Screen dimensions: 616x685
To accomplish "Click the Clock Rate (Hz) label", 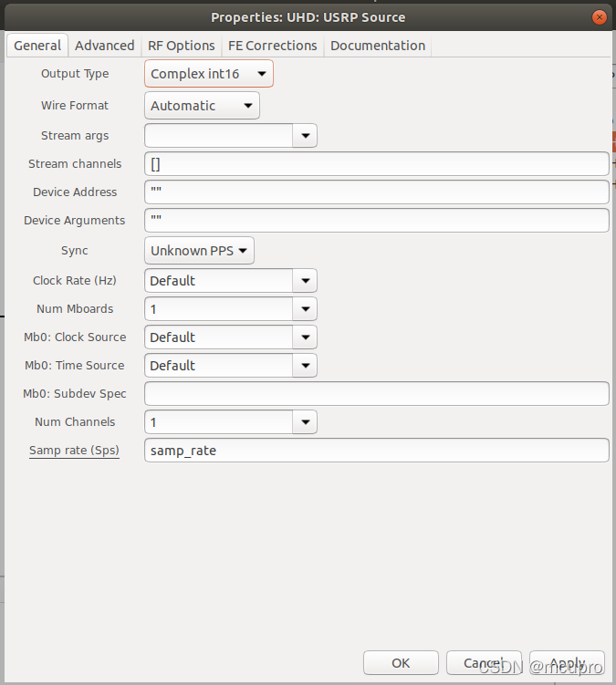I will point(75,280).
